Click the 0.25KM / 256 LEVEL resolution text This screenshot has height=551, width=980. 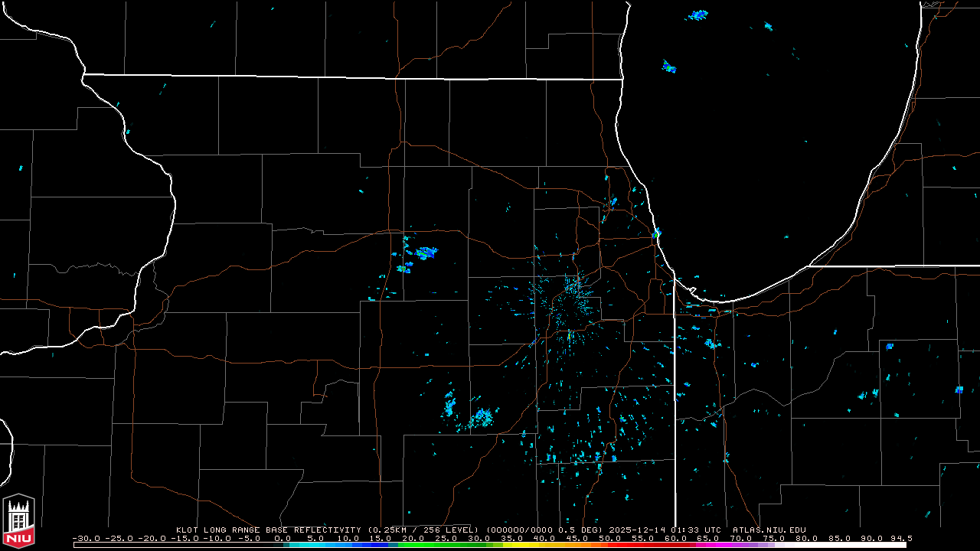[423, 530]
